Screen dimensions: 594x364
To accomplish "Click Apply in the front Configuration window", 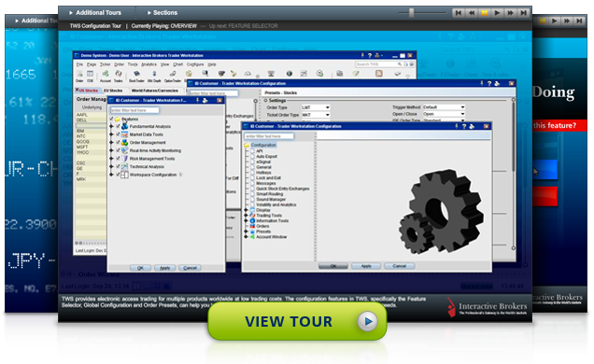I will 366,266.
